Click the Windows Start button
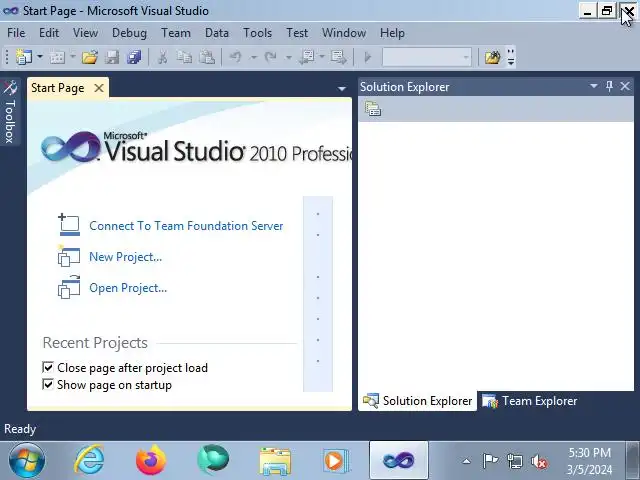The width and height of the screenshot is (640, 480). click(x=27, y=460)
